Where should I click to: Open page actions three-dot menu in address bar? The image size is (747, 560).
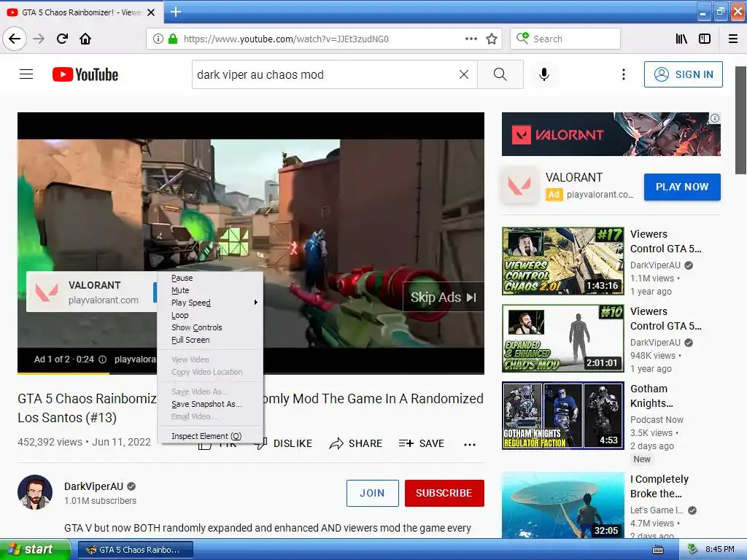click(x=471, y=39)
